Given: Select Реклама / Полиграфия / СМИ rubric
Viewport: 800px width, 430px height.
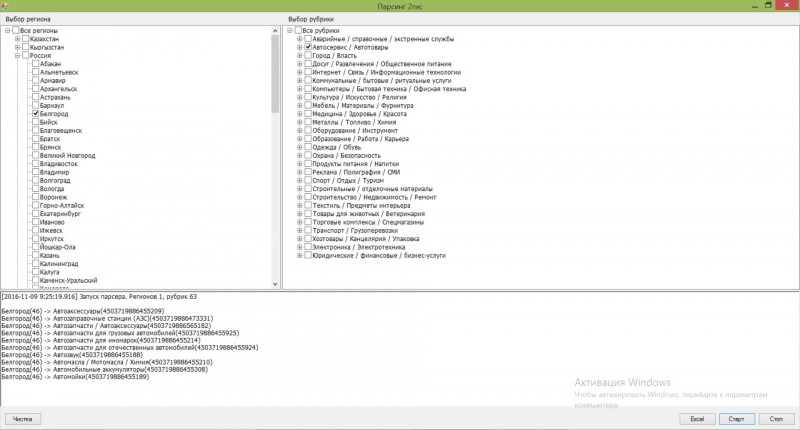Looking at the screenshot, I should click(356, 172).
